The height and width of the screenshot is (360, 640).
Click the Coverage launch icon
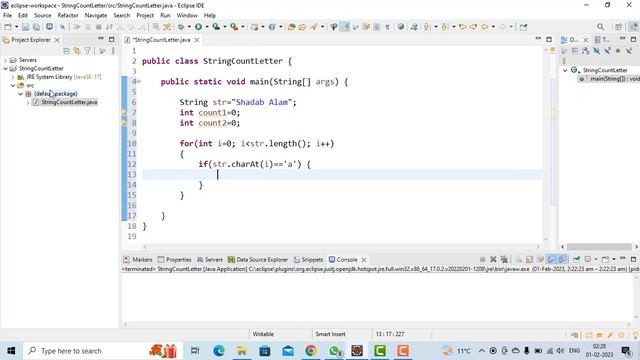(x=216, y=27)
